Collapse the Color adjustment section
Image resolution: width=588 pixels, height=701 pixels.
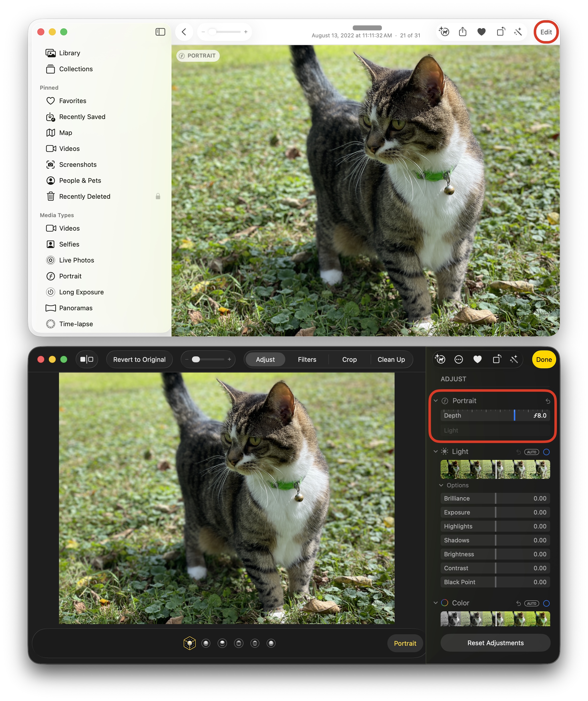435,603
